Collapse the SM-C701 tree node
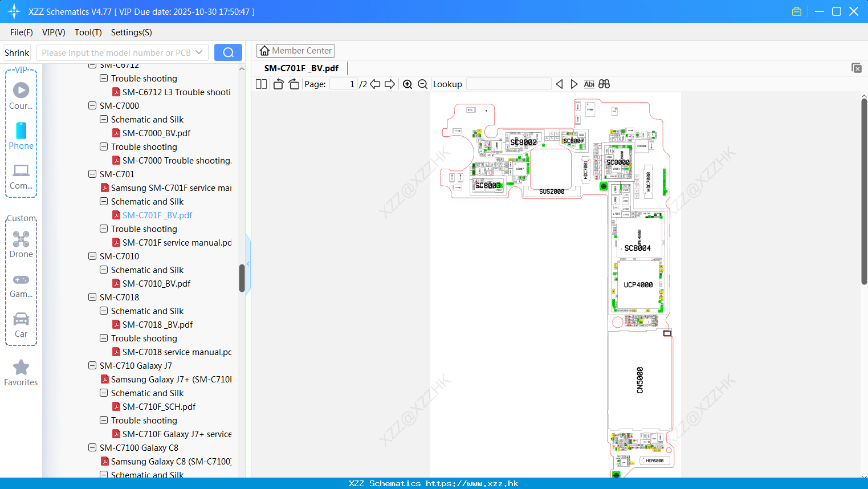Image resolution: width=868 pixels, height=489 pixels. 92,174
